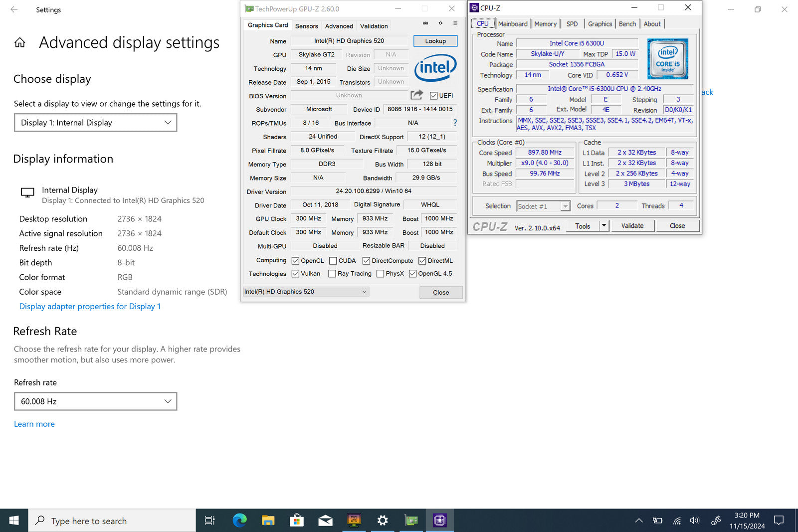This screenshot has height=532, width=798.
Task: Enable the CUDA checkbox
Action: coord(333,261)
